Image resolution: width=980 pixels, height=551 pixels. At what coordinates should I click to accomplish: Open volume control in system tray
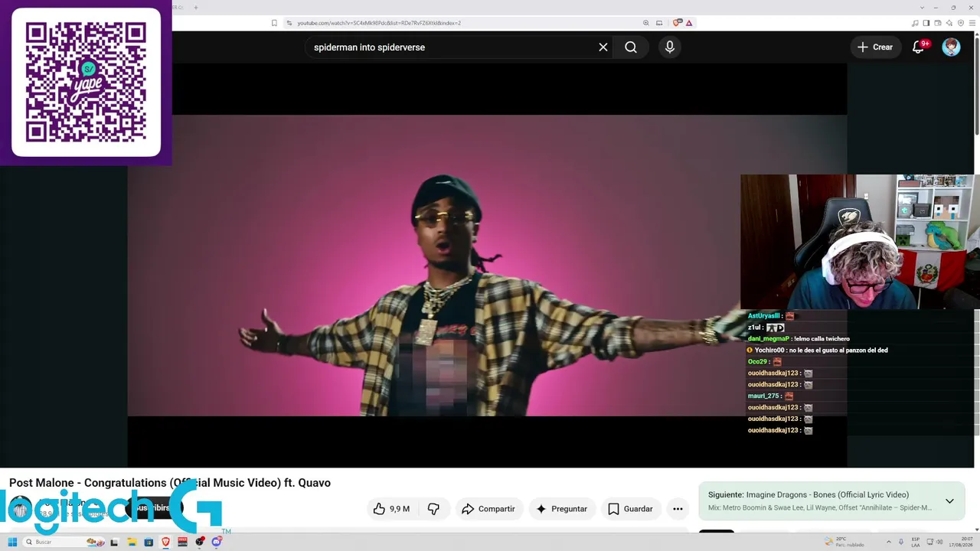pyautogui.click(x=939, y=542)
